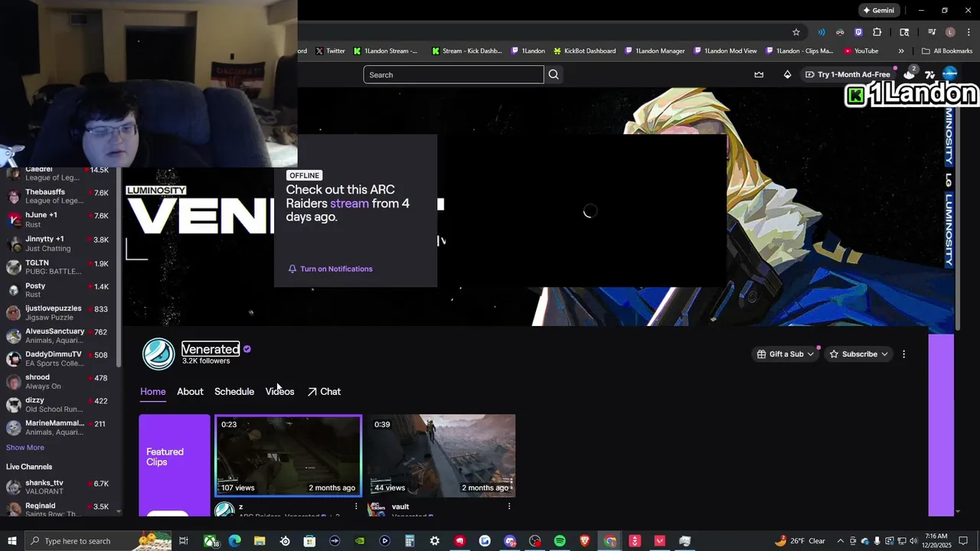Switch to the Videos tab
This screenshot has width=980, height=551.
coord(279,391)
